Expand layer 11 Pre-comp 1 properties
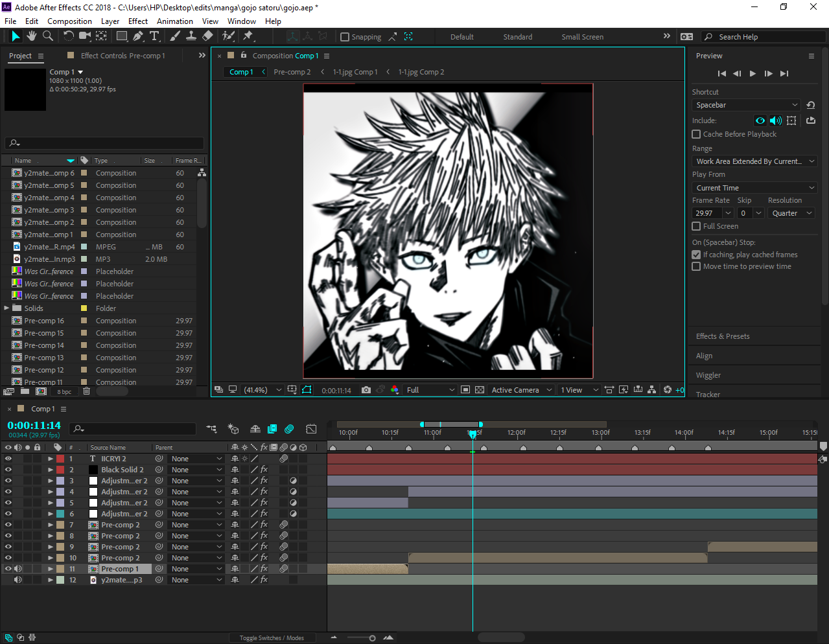 tap(51, 569)
